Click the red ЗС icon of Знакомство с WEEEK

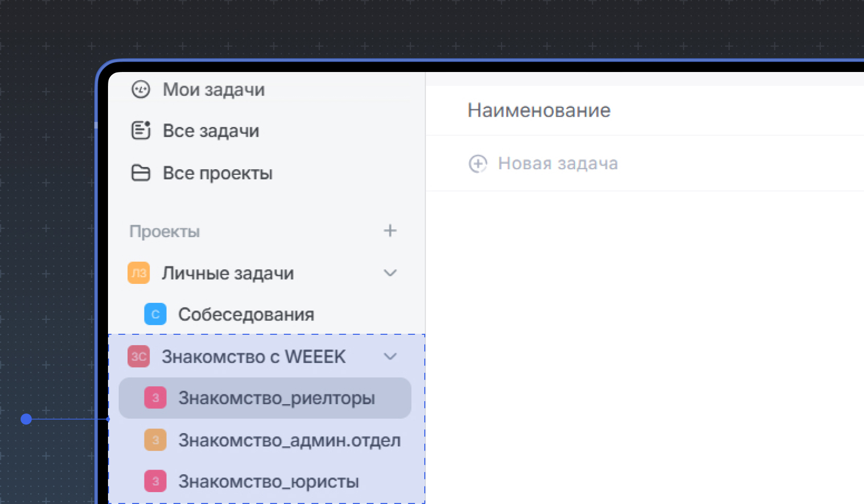tap(138, 356)
